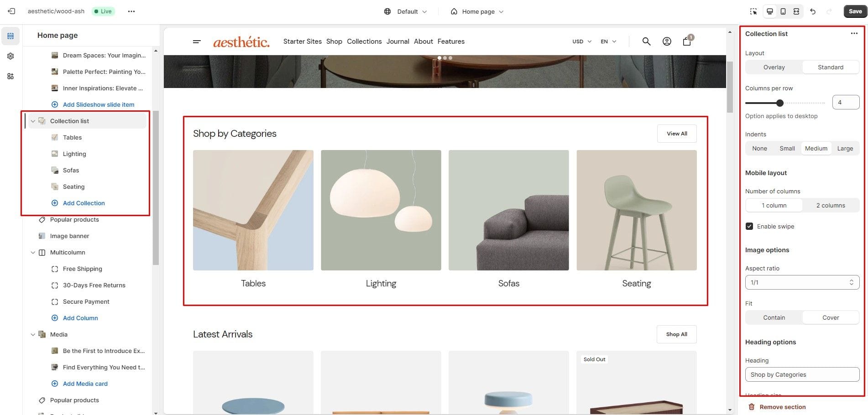Click the Save button
Image resolution: width=868 pixels, height=415 pixels.
[855, 11]
